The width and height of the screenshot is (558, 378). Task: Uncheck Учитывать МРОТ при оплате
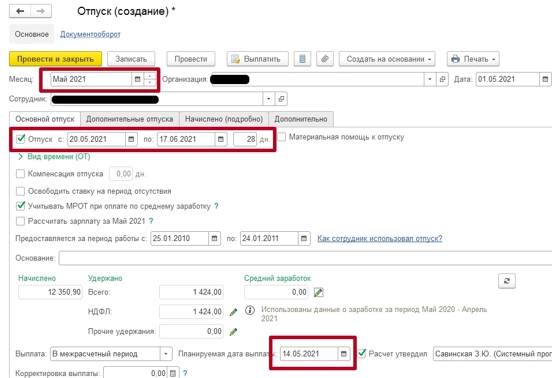click(21, 206)
